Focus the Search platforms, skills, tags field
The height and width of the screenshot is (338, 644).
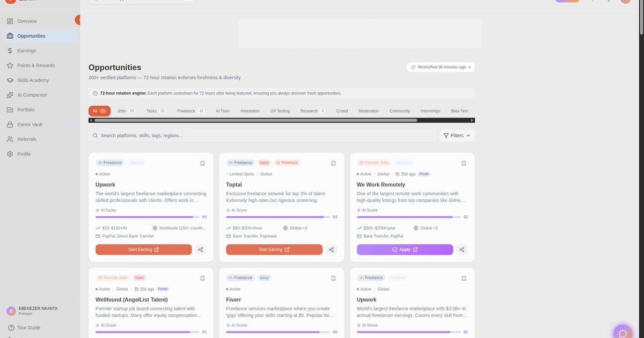(262, 136)
